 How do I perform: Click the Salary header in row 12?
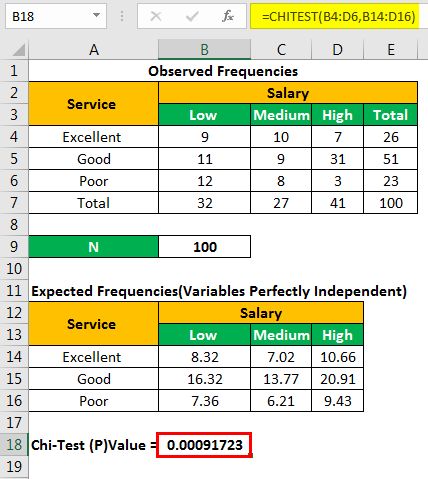pyautogui.click(x=261, y=313)
